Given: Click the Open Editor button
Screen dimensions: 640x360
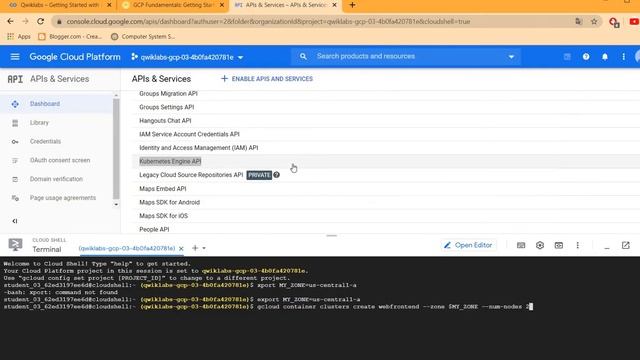Looking at the screenshot, I should [469, 245].
